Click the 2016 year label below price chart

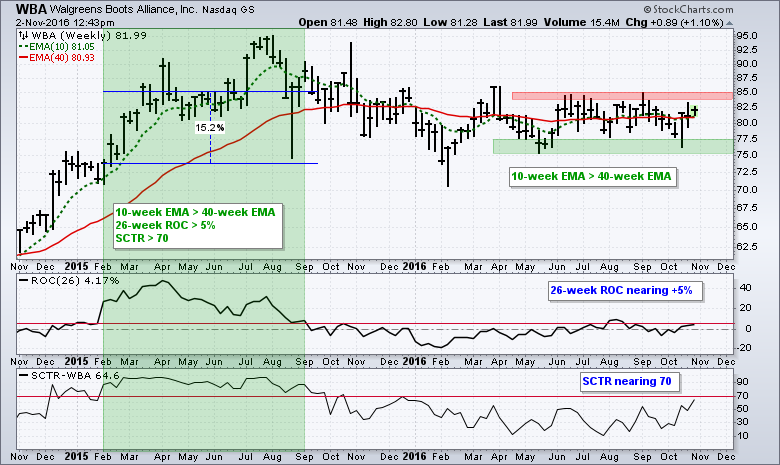tap(414, 266)
